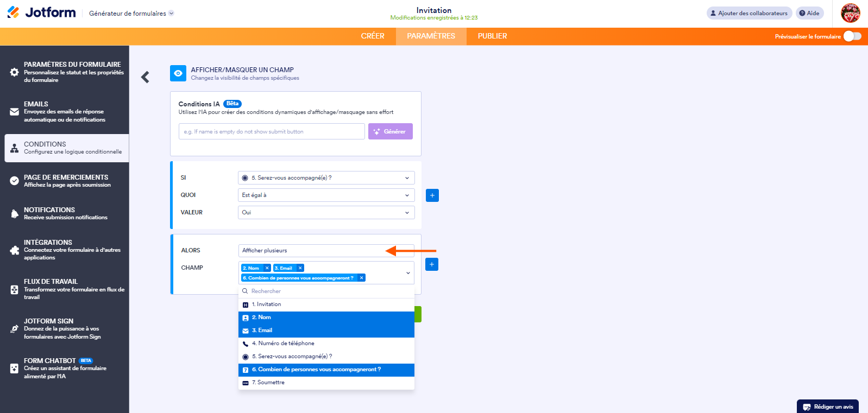This screenshot has height=413, width=868.
Task: Click Ajouter des collaborateurs button
Action: [748, 13]
